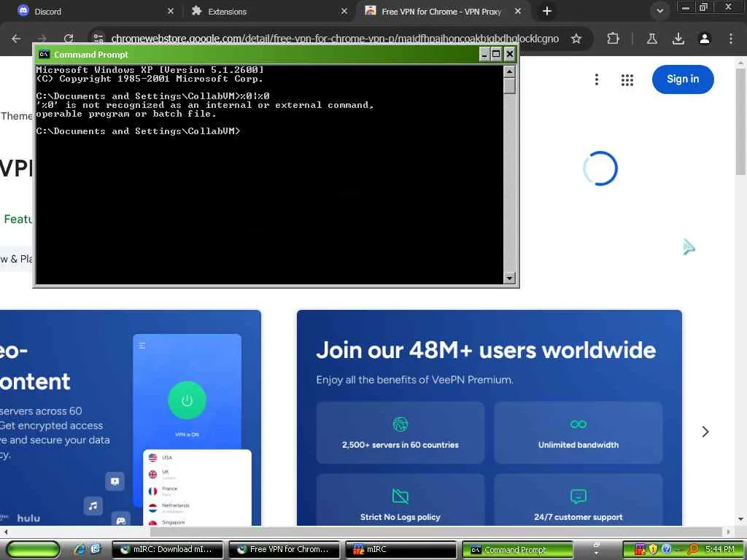
Task: Click the page vertical scrollbar thumb
Action: click(x=740, y=122)
